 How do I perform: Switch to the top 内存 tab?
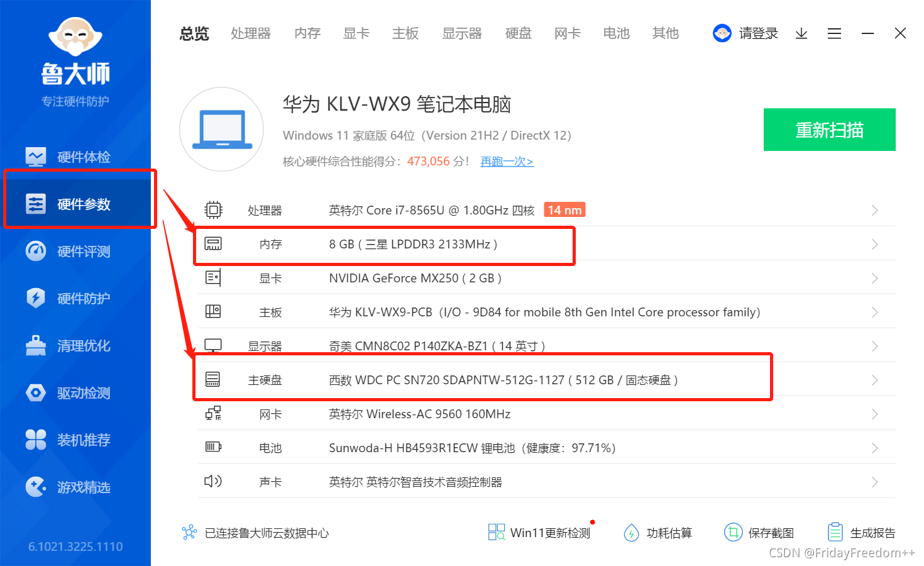point(307,33)
